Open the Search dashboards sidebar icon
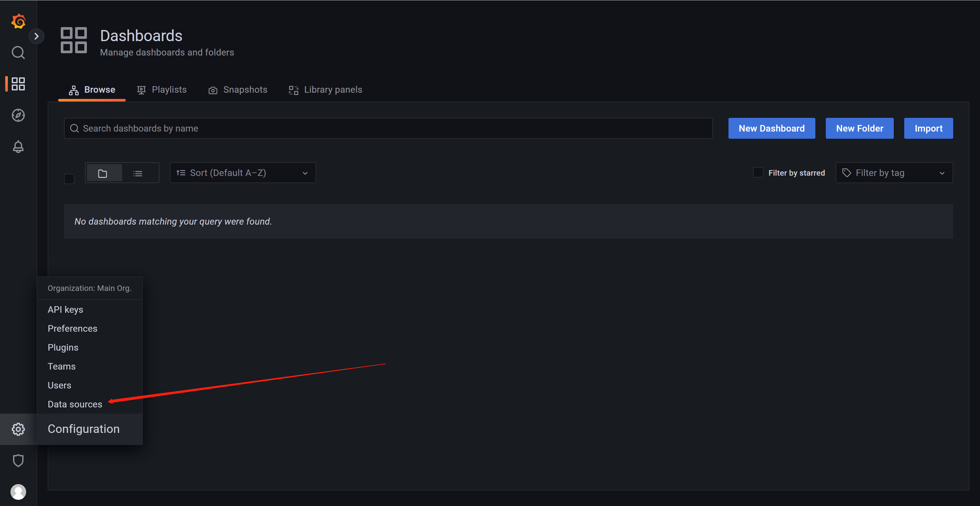This screenshot has height=506, width=980. point(18,53)
